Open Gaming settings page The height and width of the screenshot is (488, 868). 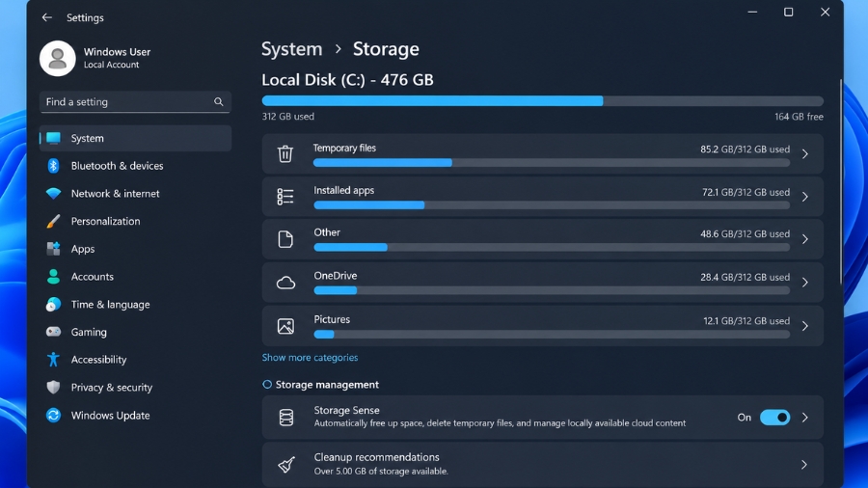click(x=135, y=332)
